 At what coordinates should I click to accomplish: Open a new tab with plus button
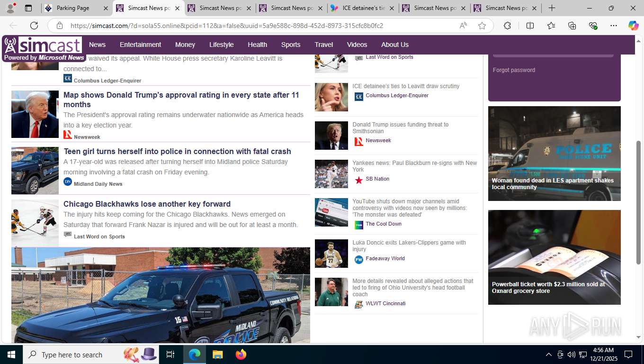click(x=552, y=8)
